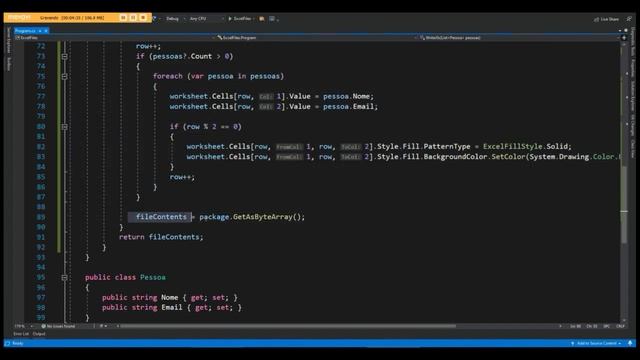Click line number 88 in the gutter

(x=41, y=207)
